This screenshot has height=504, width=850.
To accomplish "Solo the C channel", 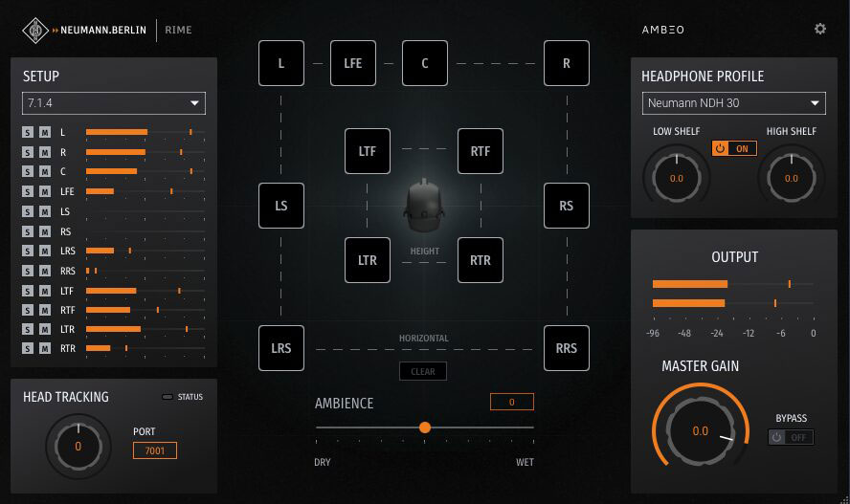I will pos(28,171).
